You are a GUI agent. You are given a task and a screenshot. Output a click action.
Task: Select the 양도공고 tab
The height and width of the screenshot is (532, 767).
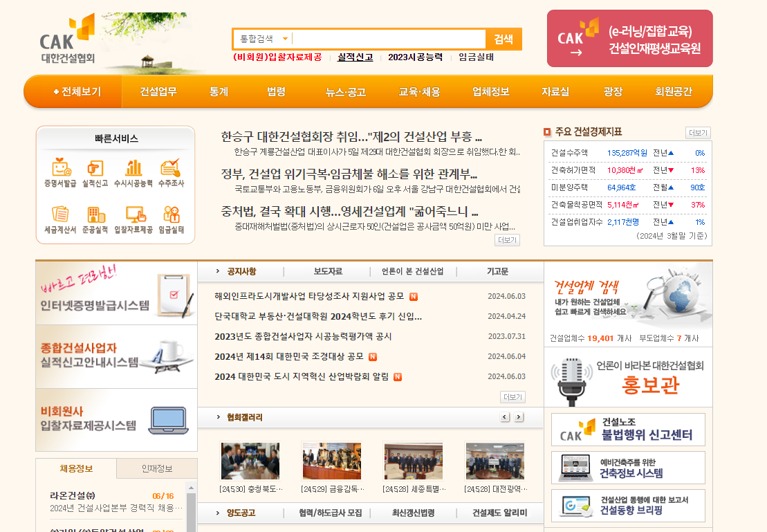(241, 513)
